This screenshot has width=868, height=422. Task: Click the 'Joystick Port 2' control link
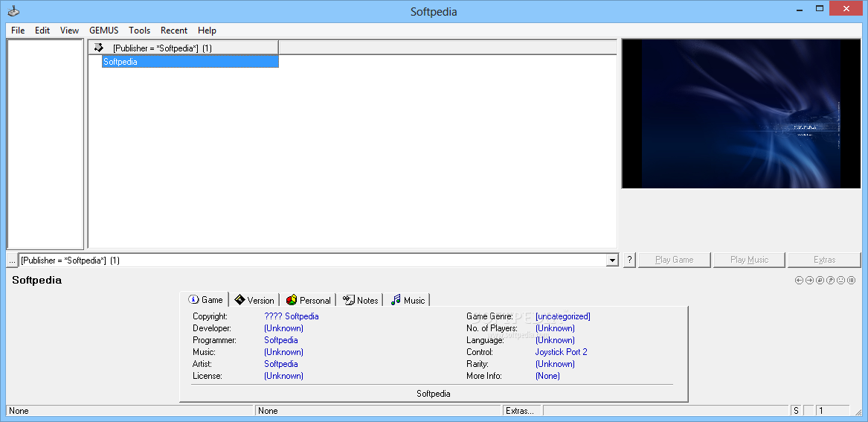tap(561, 351)
